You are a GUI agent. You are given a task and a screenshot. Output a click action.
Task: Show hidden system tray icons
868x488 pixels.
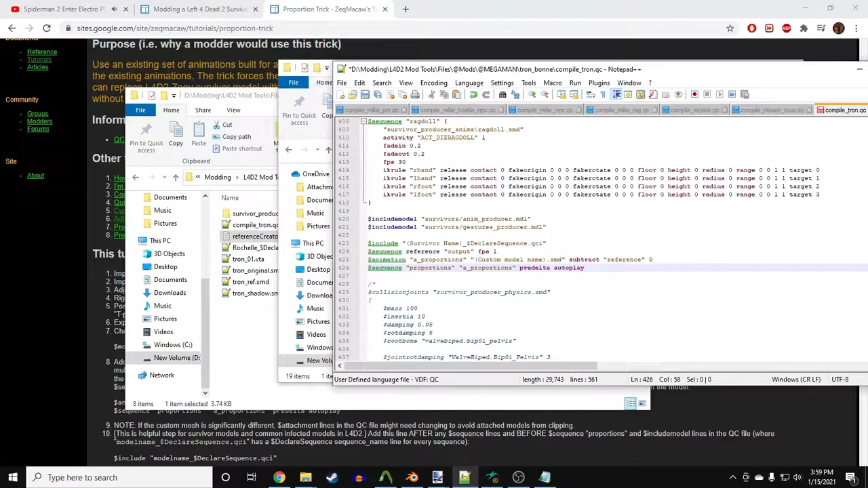pyautogui.click(x=732, y=478)
